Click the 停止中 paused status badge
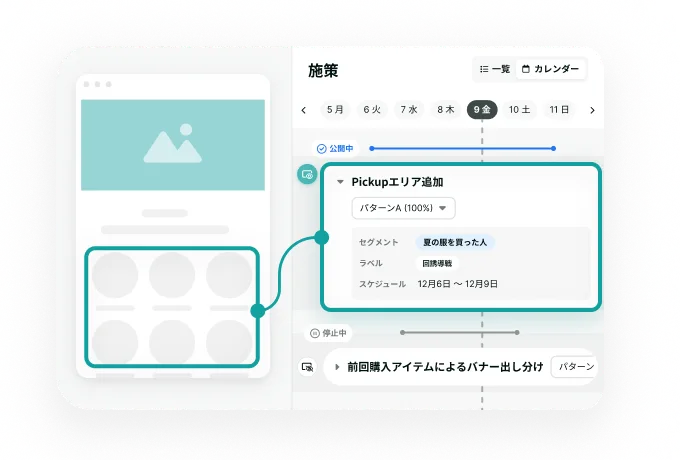Viewport: 680px width, 460px height. tap(328, 333)
